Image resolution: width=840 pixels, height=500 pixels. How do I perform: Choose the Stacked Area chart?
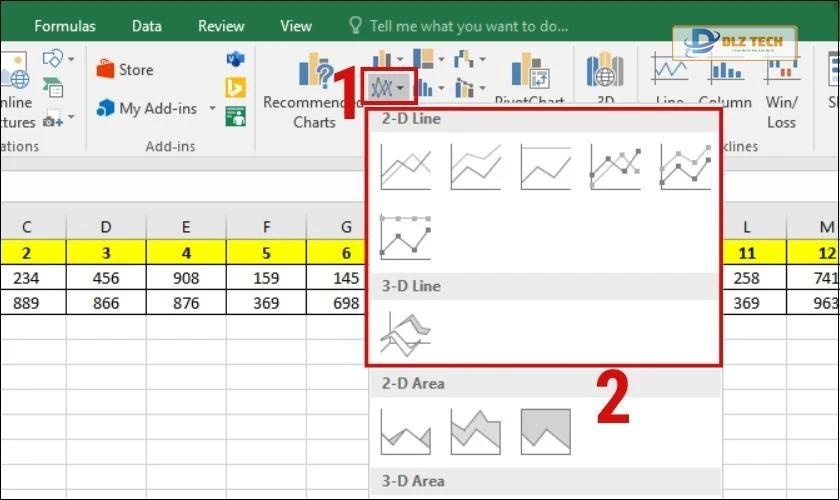(x=475, y=431)
